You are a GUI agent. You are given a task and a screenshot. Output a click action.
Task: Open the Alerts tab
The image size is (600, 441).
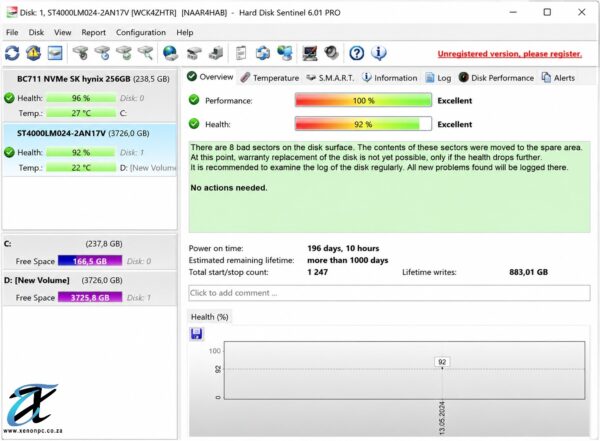click(x=558, y=78)
